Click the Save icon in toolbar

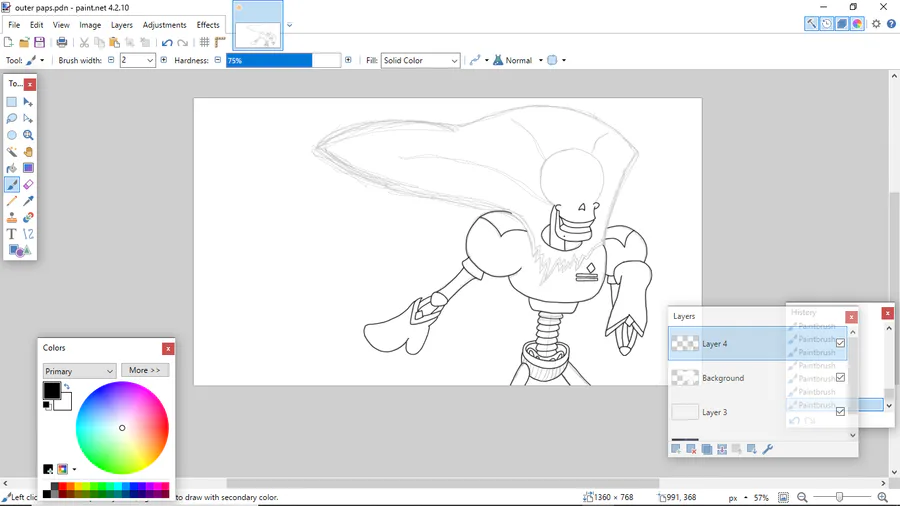click(x=39, y=42)
